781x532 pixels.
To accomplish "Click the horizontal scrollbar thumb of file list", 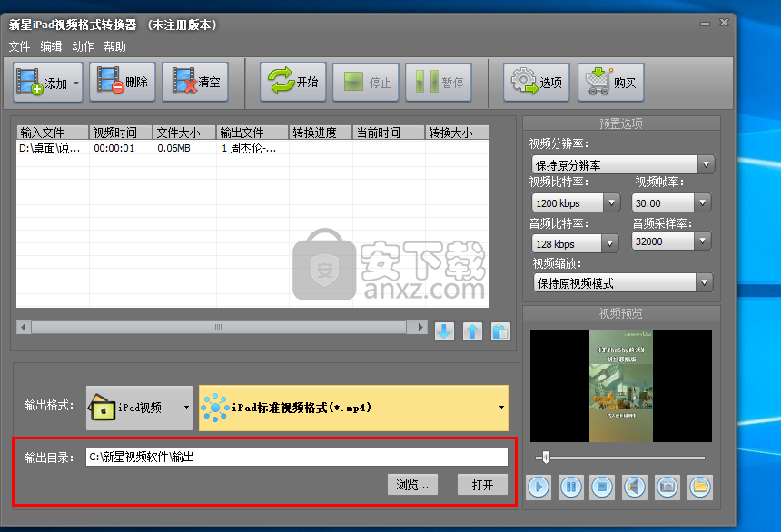I will click(x=219, y=327).
